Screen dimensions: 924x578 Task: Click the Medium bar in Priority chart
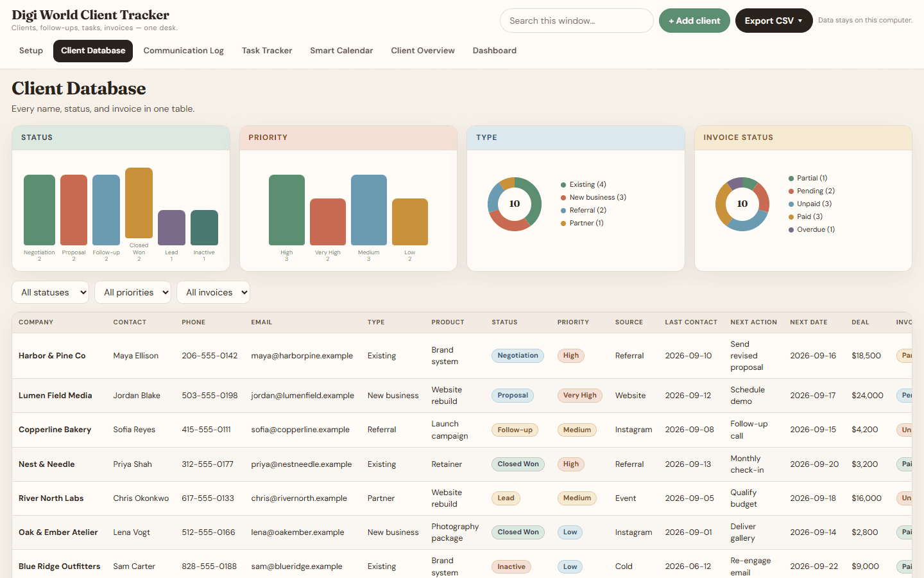[x=369, y=210]
